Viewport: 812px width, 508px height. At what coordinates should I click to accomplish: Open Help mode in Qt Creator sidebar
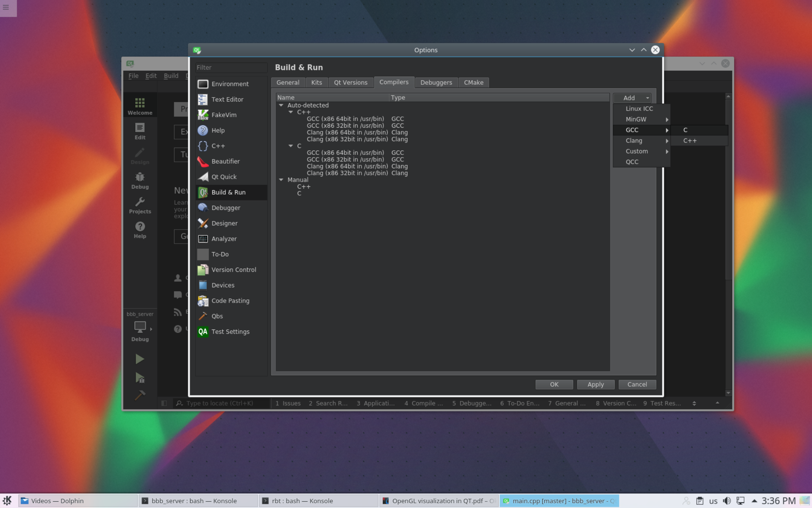pyautogui.click(x=140, y=230)
